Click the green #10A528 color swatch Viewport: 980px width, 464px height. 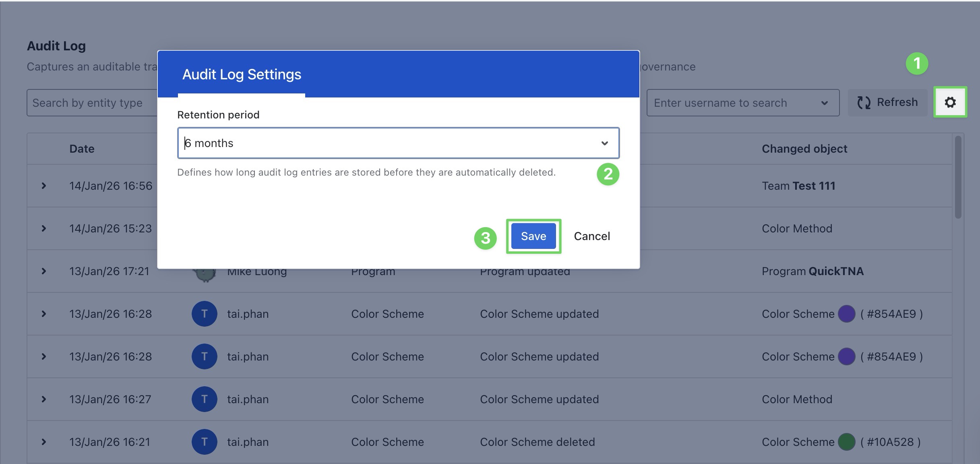coord(846,442)
